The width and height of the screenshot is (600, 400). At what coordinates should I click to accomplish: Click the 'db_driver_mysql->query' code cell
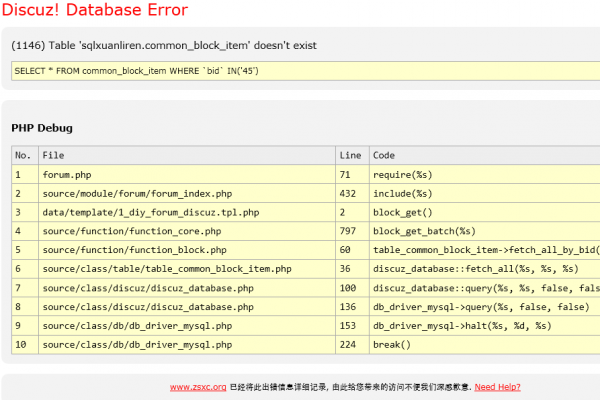click(485, 307)
